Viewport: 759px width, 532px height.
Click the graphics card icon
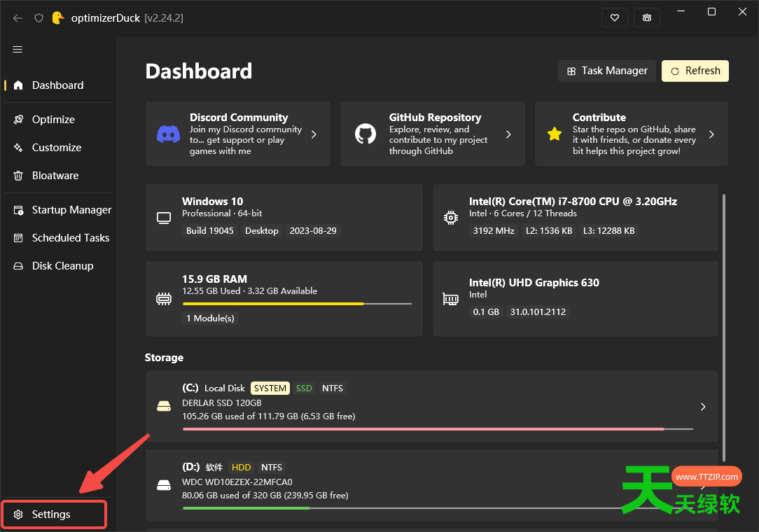tap(451, 299)
